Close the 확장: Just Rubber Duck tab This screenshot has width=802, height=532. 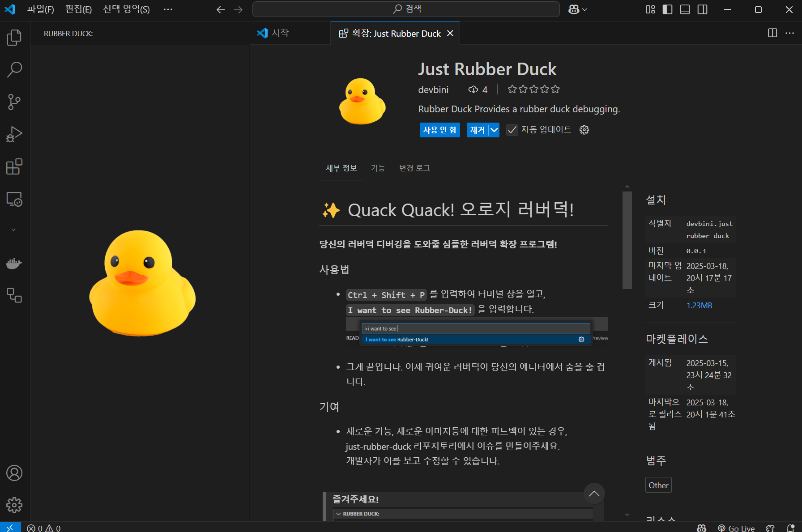450,34
